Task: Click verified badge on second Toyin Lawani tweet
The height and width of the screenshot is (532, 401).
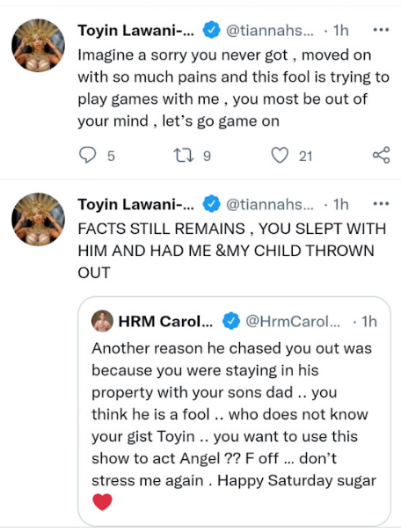Action: pyautogui.click(x=211, y=204)
